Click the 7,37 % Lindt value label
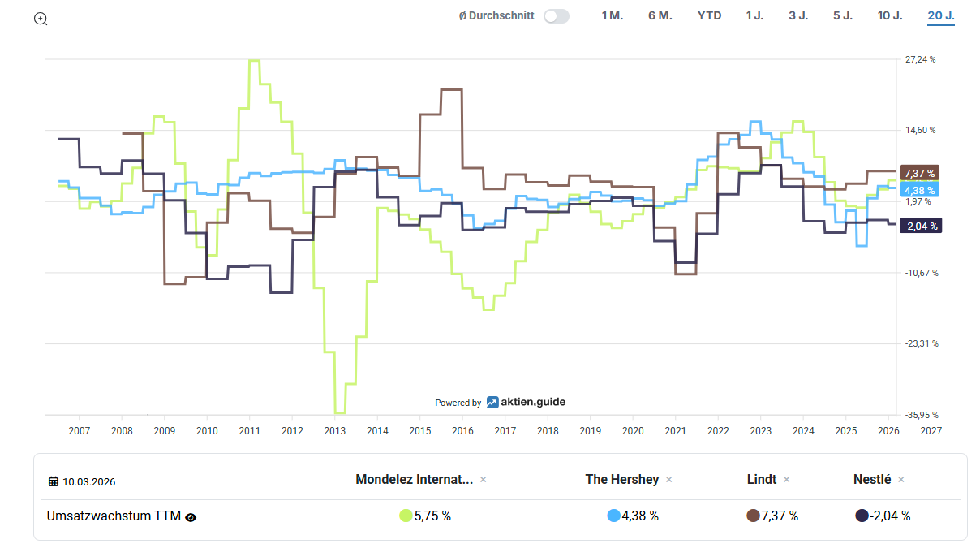 (918, 173)
